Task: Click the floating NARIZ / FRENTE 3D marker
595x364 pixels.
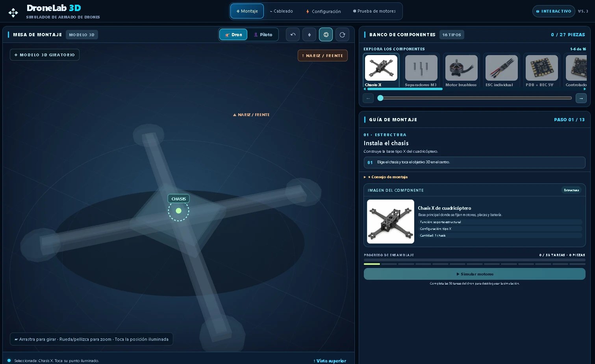Action: [251, 115]
